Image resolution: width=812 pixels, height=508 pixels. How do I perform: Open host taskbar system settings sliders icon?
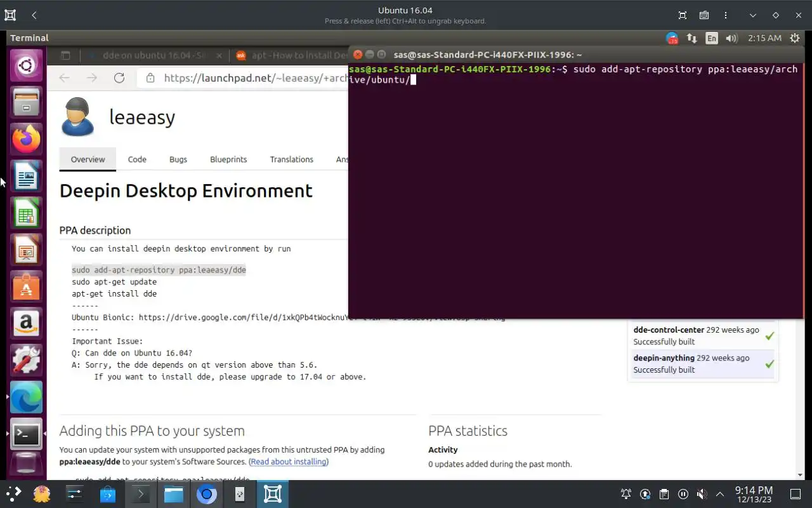click(74, 494)
